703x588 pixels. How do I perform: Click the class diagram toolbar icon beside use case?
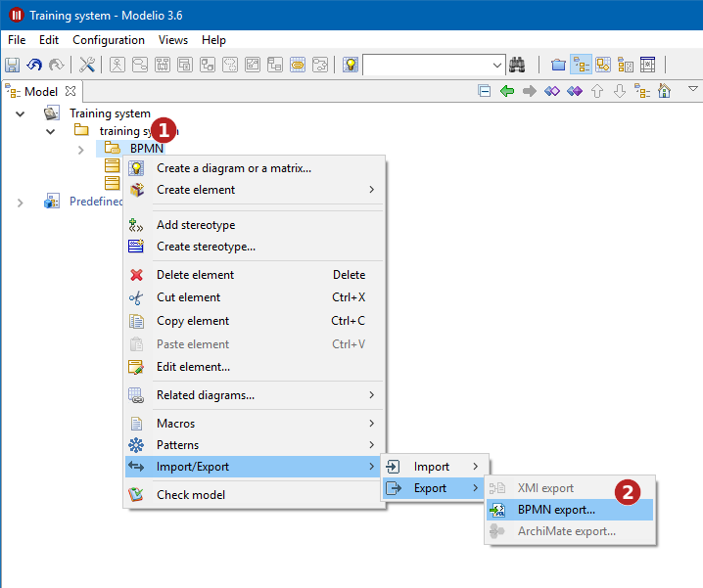(139, 65)
